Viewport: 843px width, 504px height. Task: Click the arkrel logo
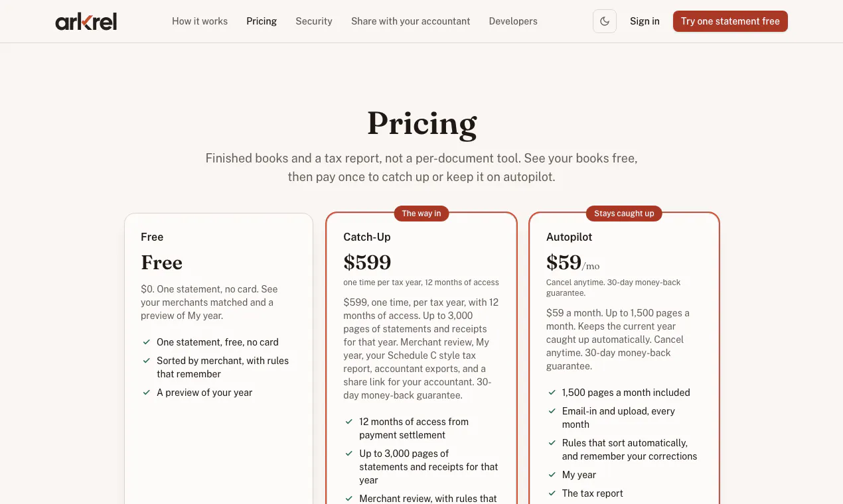coord(86,22)
